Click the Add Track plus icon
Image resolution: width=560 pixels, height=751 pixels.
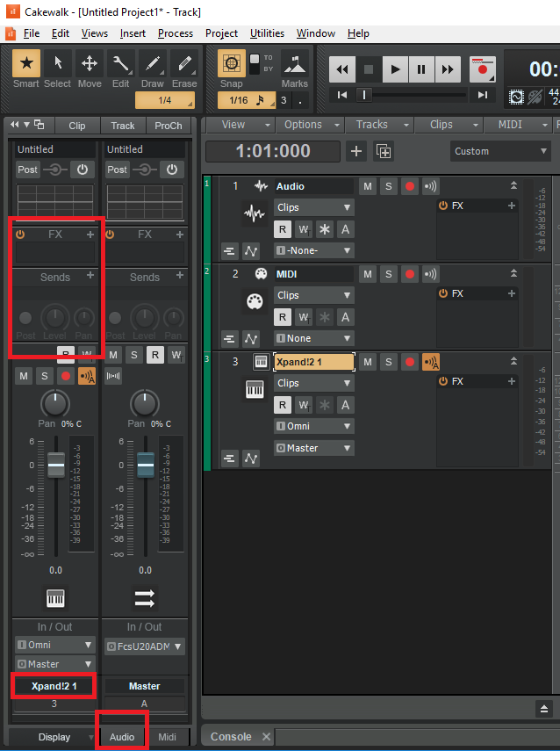356,151
